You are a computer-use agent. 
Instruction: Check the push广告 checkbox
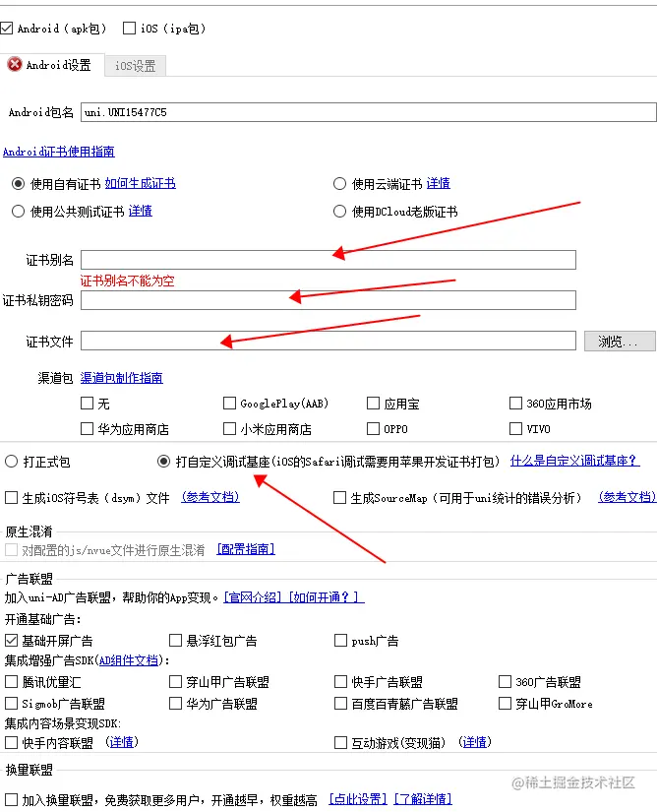tap(340, 641)
